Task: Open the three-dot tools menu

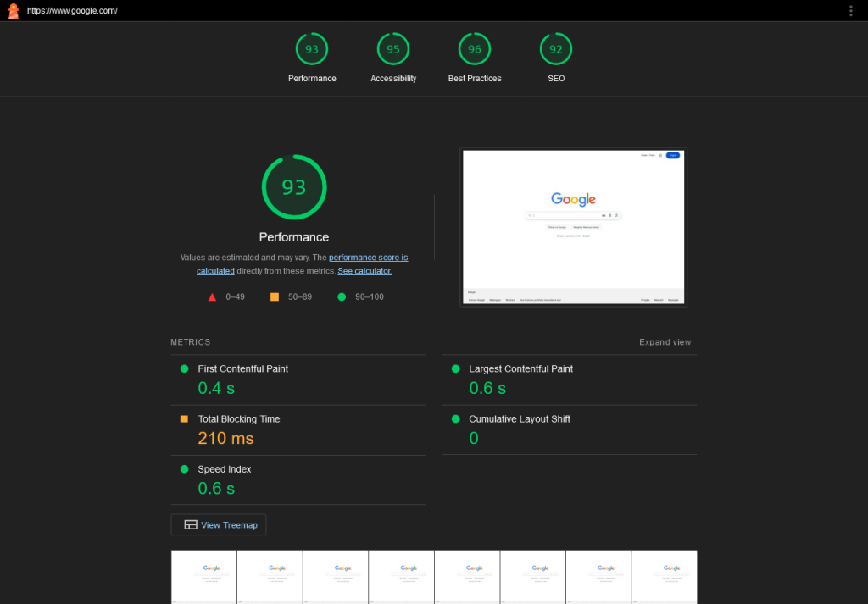Action: [850, 11]
